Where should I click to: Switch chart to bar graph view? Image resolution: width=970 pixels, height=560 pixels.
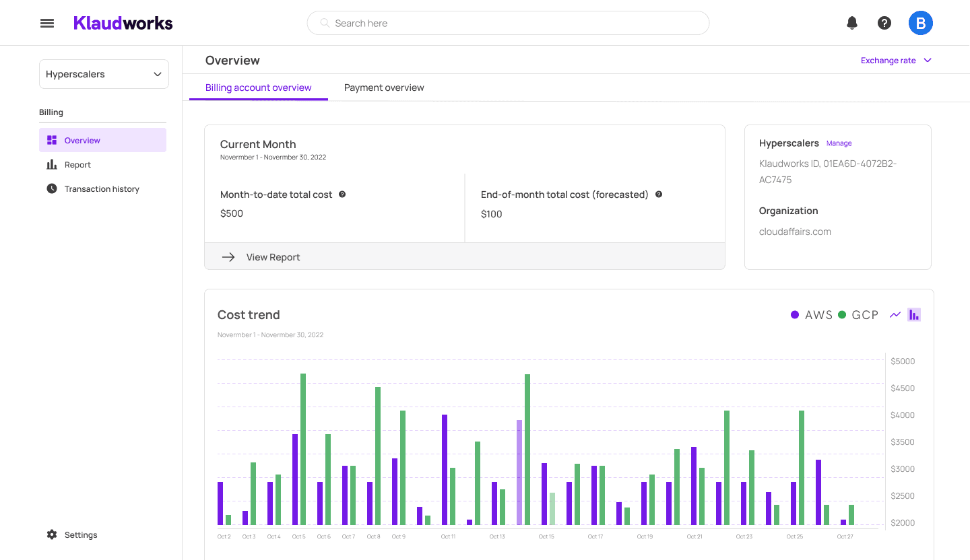coord(914,314)
